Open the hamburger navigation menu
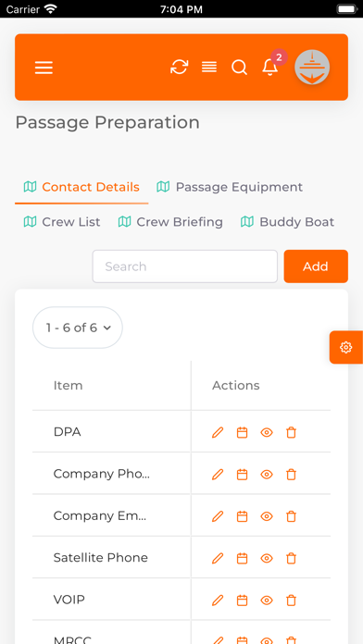Viewport: 363px width, 644px height. (x=44, y=68)
